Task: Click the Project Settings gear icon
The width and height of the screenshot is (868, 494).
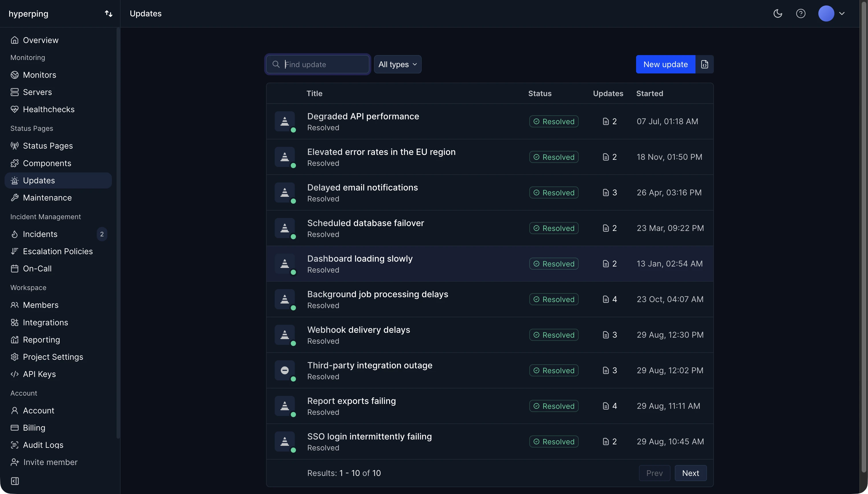Action: click(15, 357)
